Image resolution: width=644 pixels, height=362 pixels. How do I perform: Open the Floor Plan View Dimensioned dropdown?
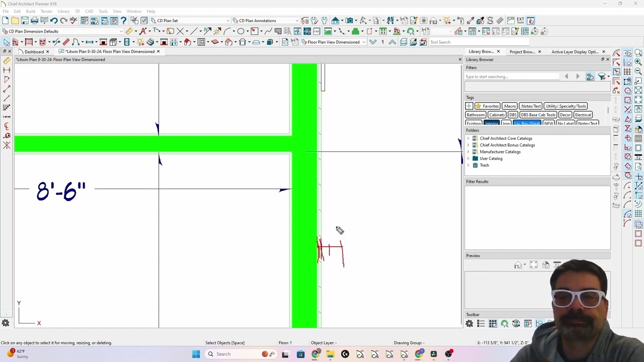pos(333,42)
